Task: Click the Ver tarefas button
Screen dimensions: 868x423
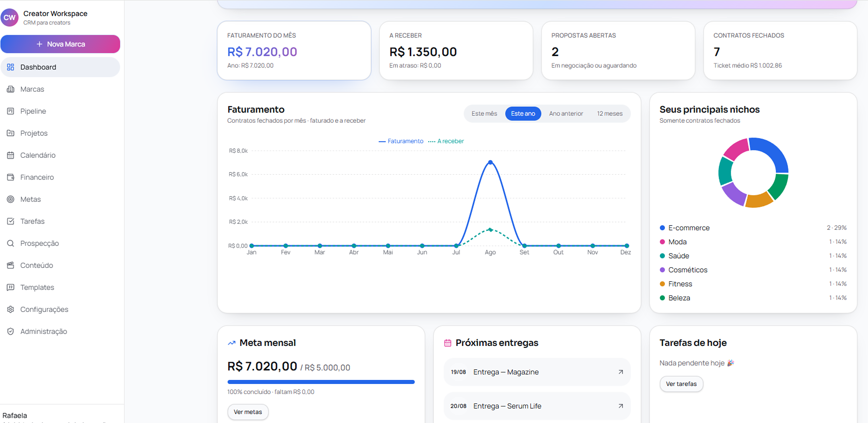Action: tap(681, 384)
